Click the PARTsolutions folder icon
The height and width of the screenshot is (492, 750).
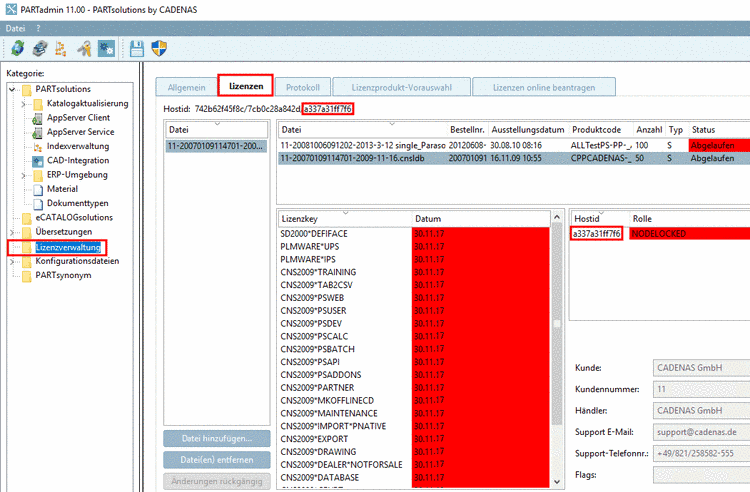coord(27,89)
